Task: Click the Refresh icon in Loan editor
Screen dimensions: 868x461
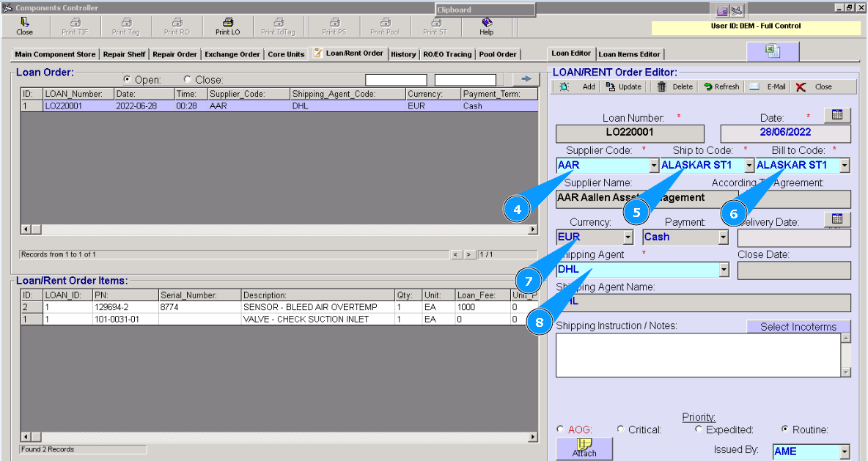Action: coord(707,87)
